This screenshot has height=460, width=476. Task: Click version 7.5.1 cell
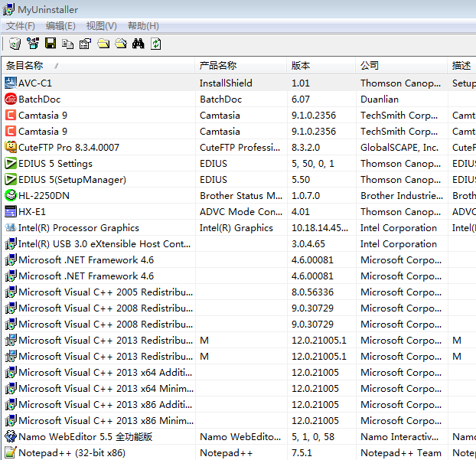point(302,453)
